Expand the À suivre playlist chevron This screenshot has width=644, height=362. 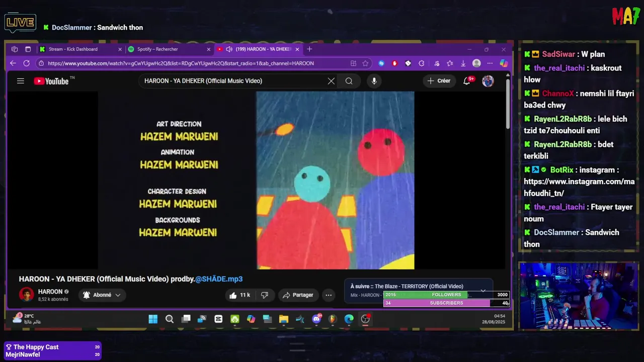(483, 291)
